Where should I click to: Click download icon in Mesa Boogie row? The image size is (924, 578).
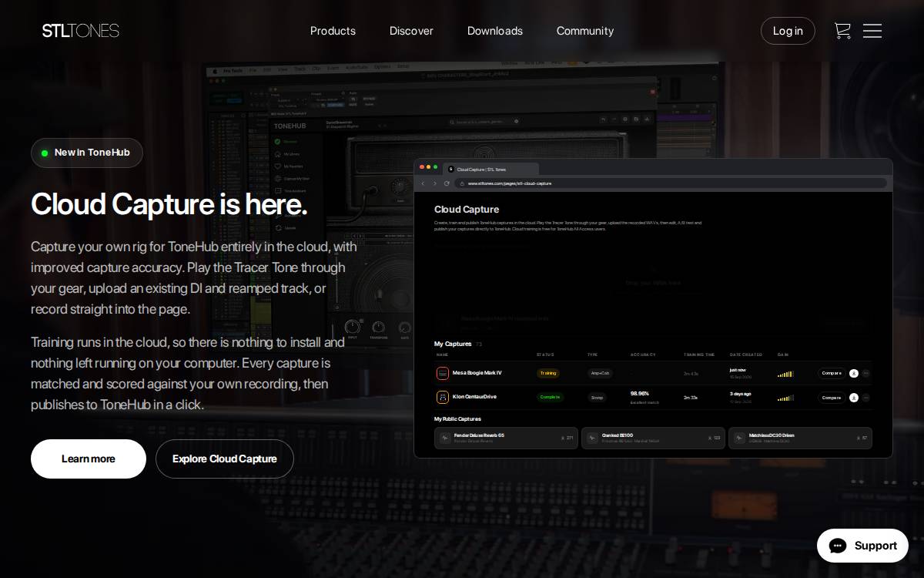[x=854, y=373]
